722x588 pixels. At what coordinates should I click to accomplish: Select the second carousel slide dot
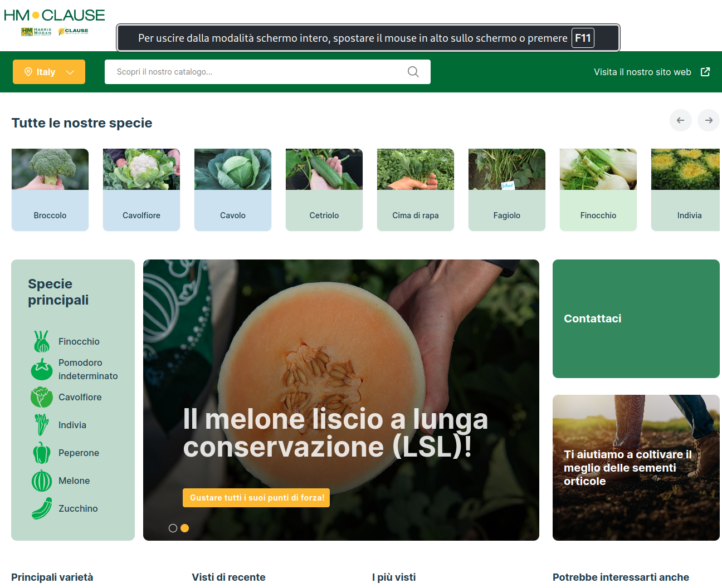[x=185, y=528]
